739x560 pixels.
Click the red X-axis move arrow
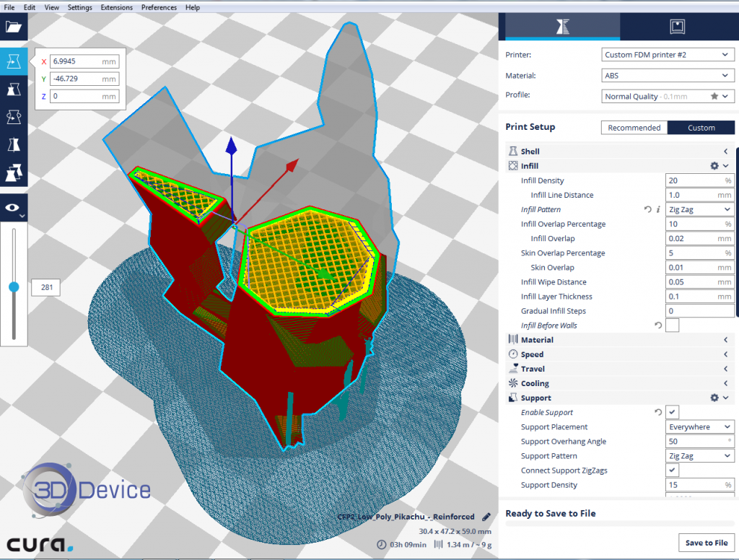coord(292,165)
